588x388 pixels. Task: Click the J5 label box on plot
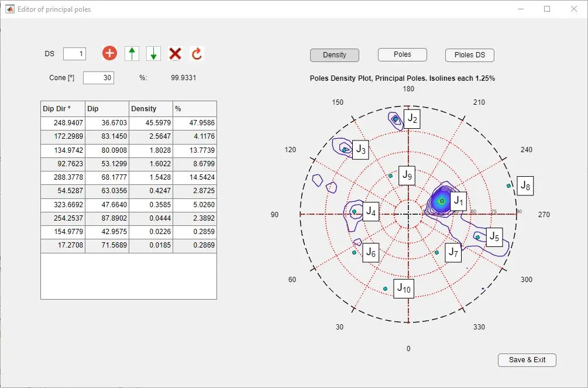coord(494,237)
